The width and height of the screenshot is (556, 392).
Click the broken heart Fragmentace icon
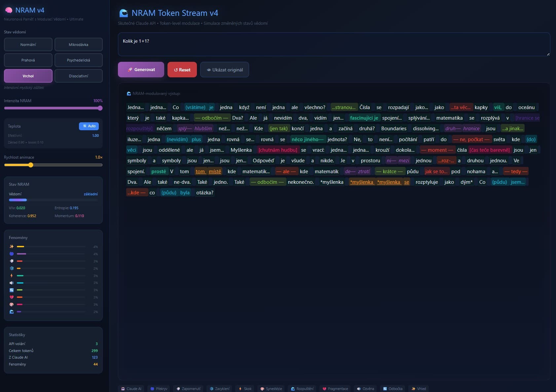click(12, 297)
